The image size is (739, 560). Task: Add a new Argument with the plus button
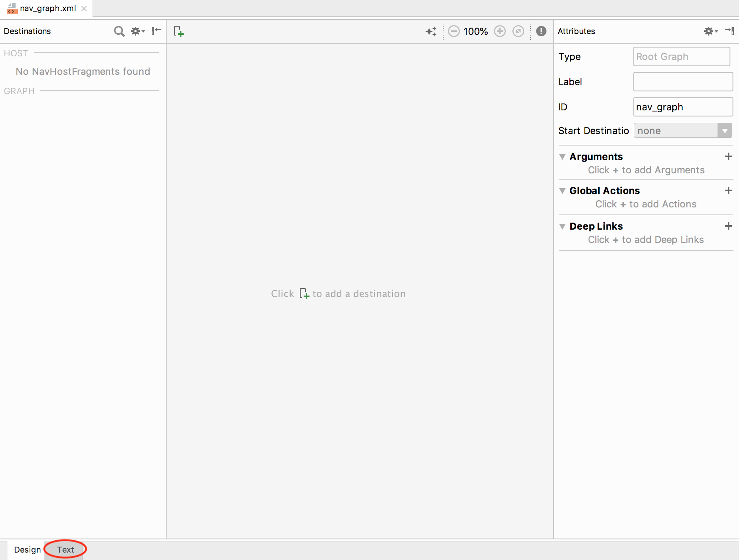coord(728,156)
